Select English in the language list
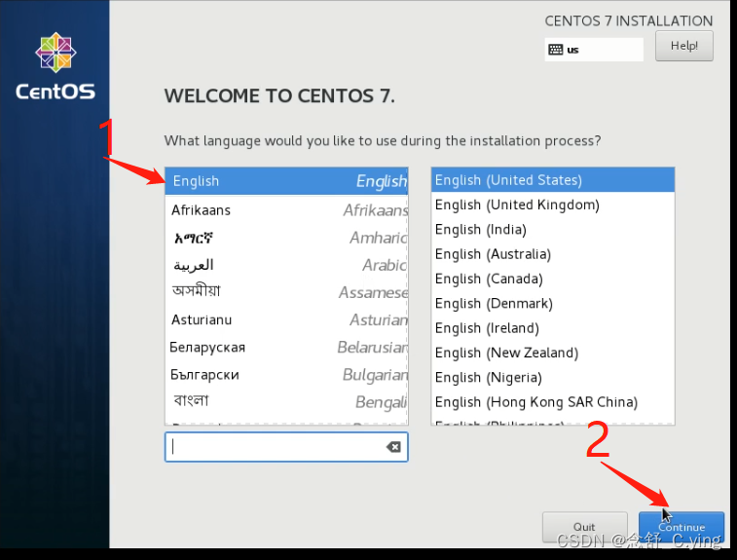The width and height of the screenshot is (737, 560). point(286,181)
